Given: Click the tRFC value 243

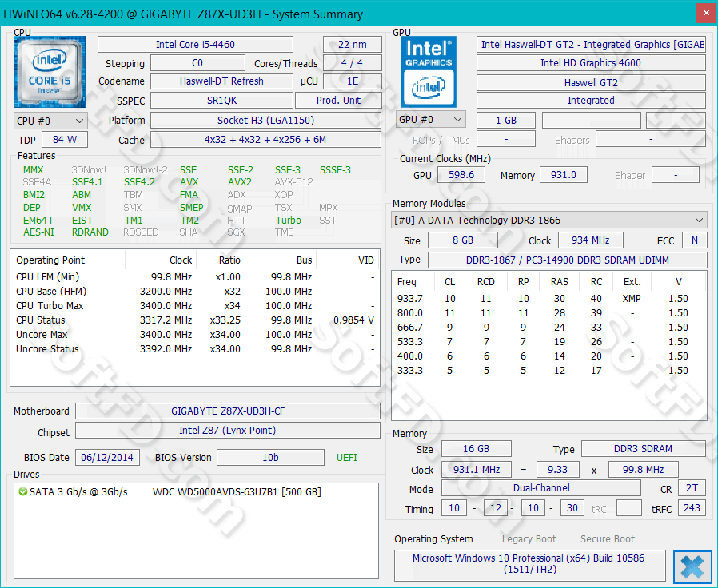Looking at the screenshot, I should point(692,508).
